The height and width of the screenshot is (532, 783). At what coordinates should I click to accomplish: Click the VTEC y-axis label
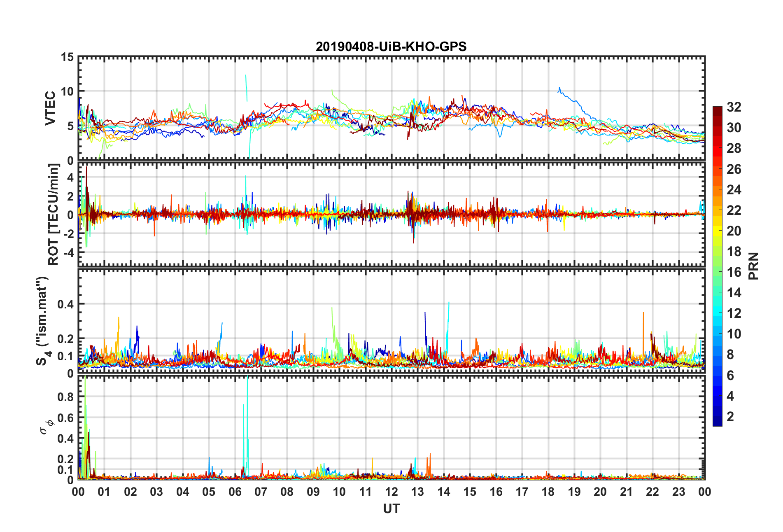click(50, 108)
